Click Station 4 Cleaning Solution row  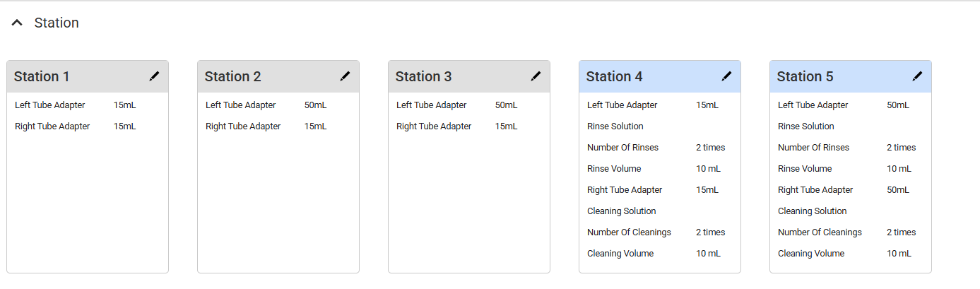click(x=621, y=211)
